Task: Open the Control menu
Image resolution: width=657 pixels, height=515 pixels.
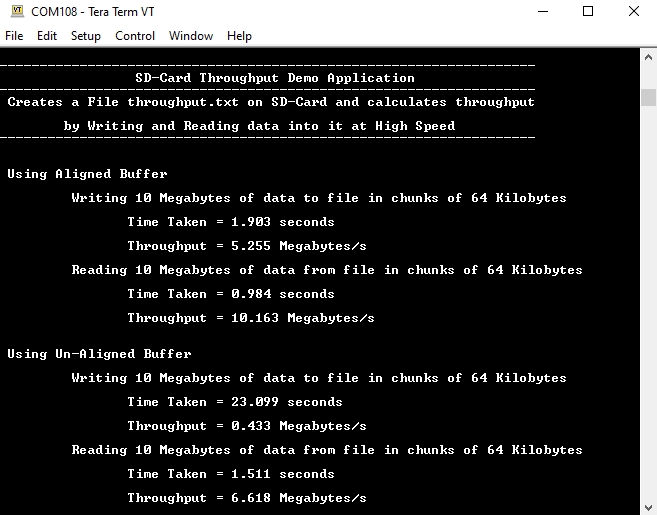Action: pos(135,36)
